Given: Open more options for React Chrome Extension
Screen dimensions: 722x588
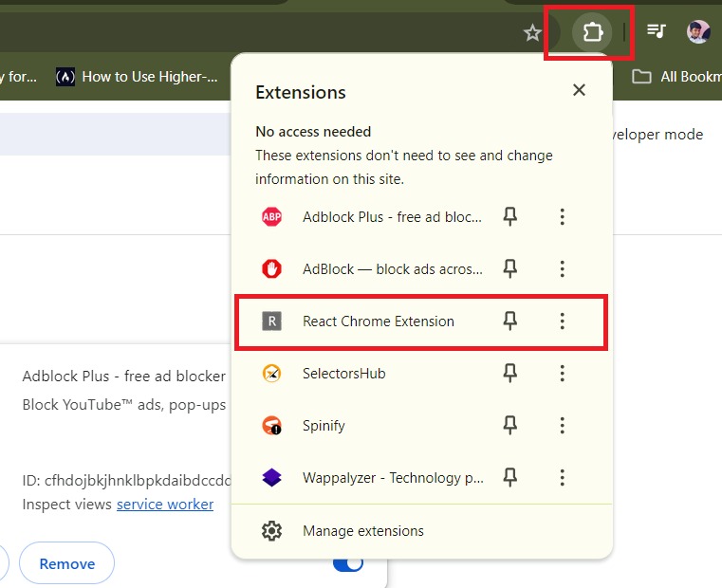Looking at the screenshot, I should tap(562, 322).
